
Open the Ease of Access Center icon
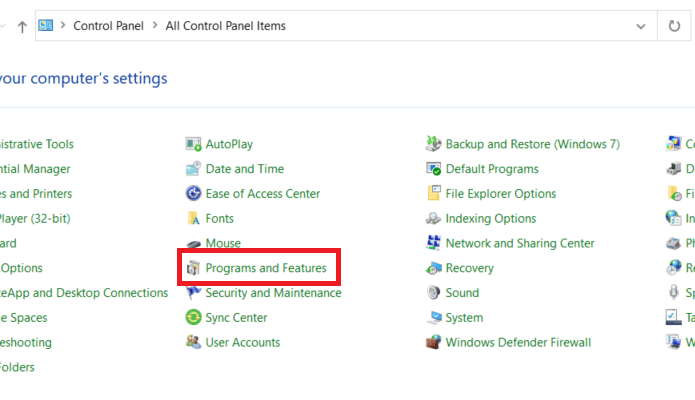tap(193, 194)
